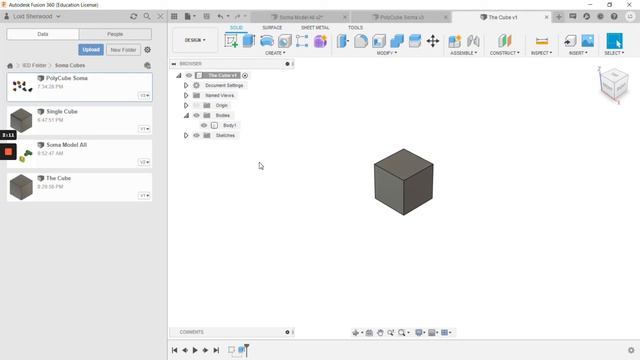Activate the Select tool

click(614, 41)
